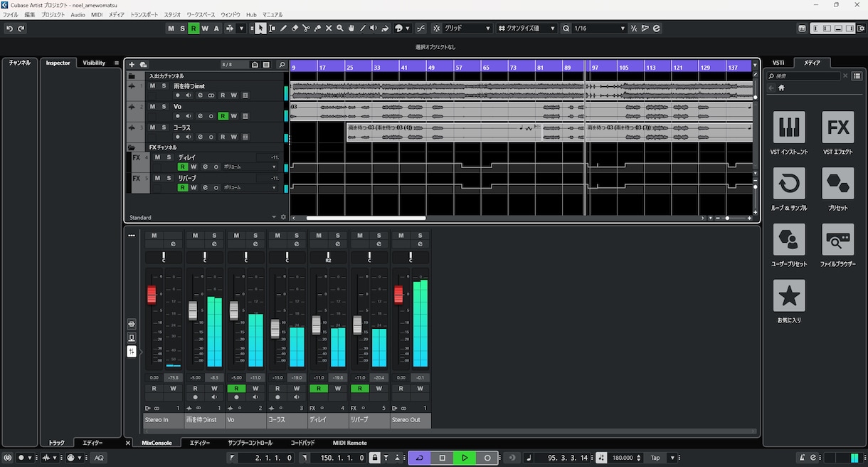
Task: Switch to the Visibility tab
Action: click(x=94, y=63)
